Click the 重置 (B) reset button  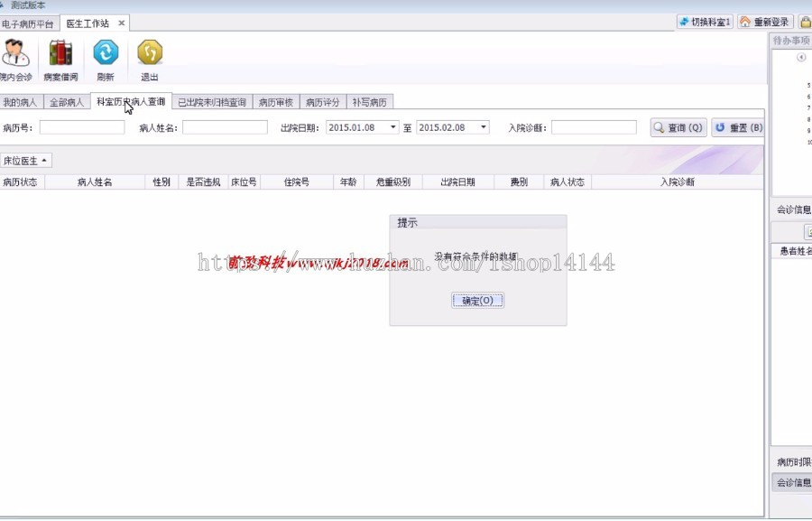click(x=738, y=128)
